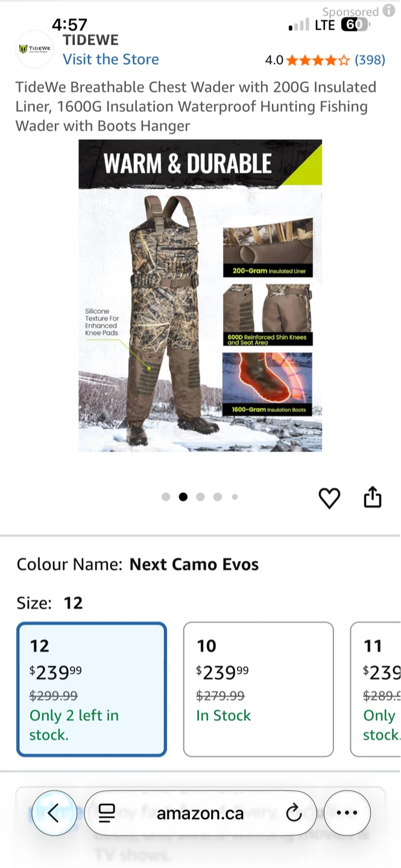This screenshot has width=401, height=868.
Task: Tap the heart wishlist icon
Action: coord(329,498)
